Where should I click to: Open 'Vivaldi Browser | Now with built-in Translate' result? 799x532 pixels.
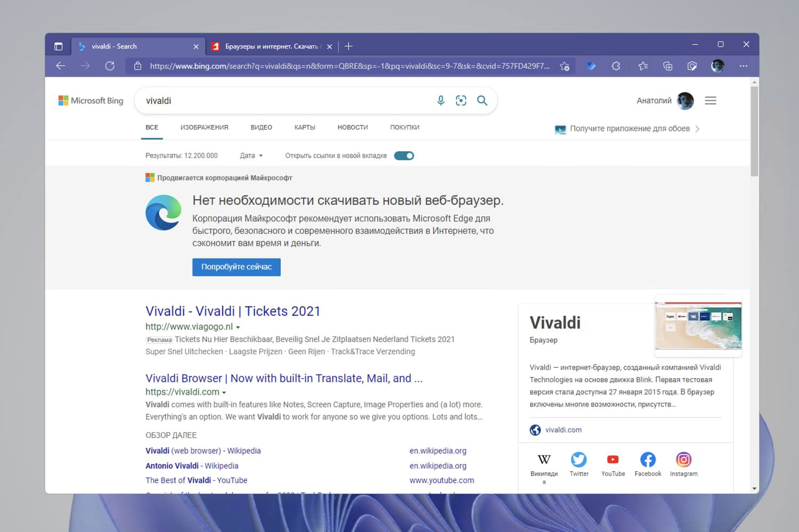tap(284, 378)
